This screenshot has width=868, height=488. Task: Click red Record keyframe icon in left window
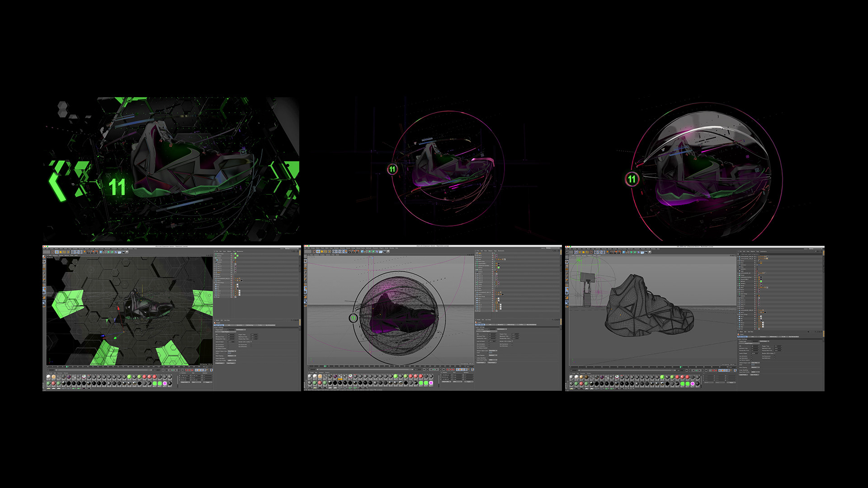pos(186,370)
